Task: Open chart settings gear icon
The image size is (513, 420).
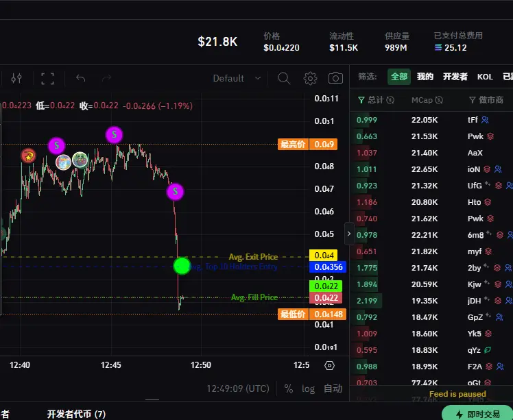Action: (x=310, y=78)
